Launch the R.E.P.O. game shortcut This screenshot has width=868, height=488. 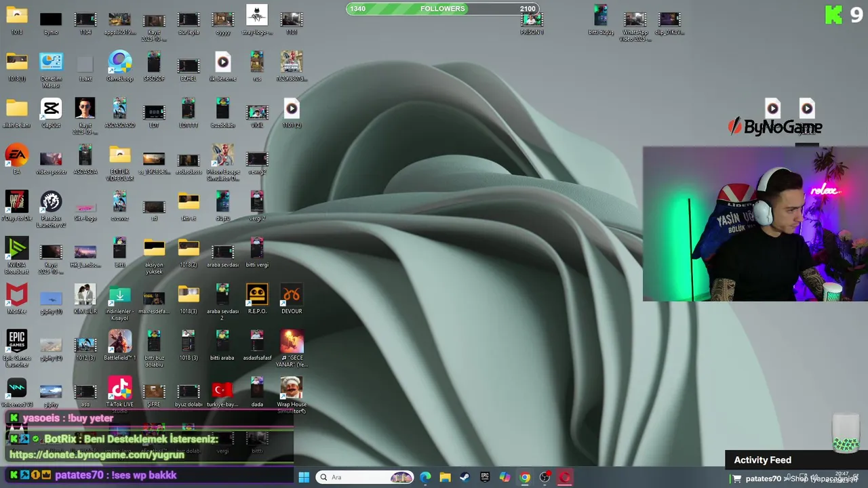coord(257,299)
